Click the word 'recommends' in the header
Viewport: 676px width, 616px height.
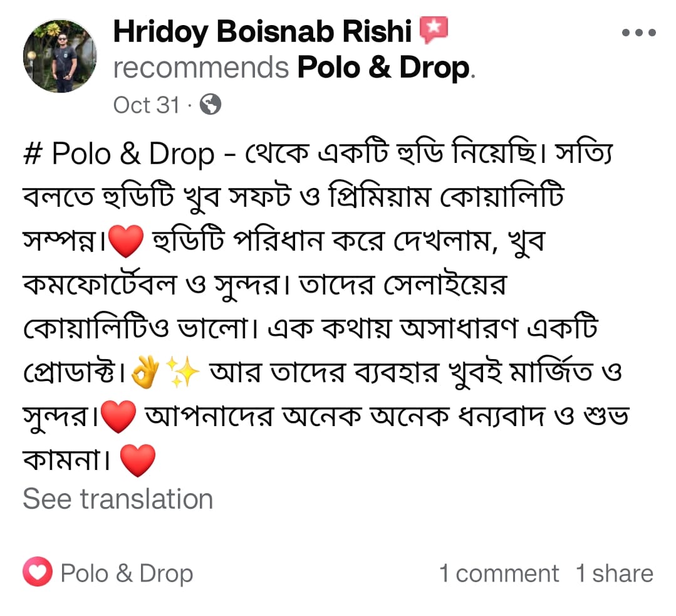[200, 68]
